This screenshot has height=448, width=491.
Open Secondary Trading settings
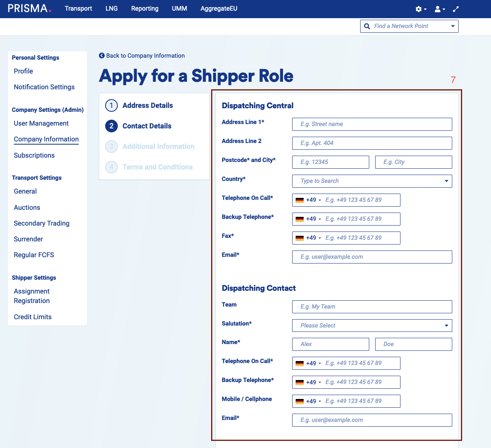click(42, 223)
